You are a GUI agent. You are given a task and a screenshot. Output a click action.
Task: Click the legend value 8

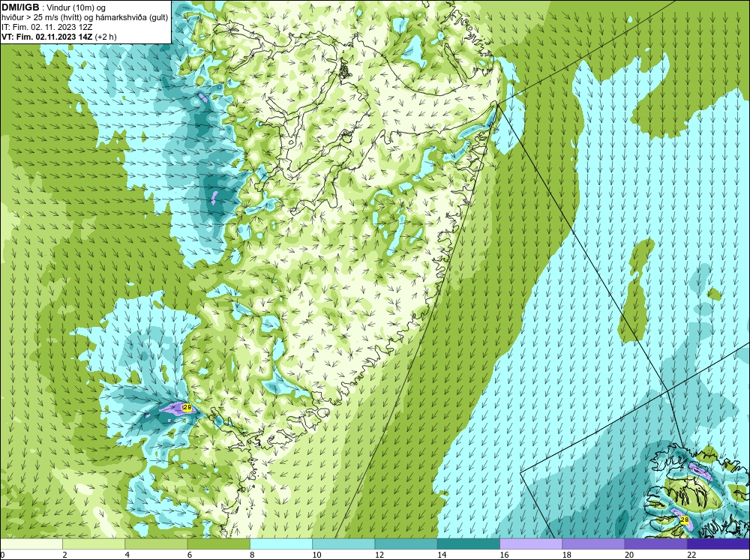pyautogui.click(x=252, y=555)
